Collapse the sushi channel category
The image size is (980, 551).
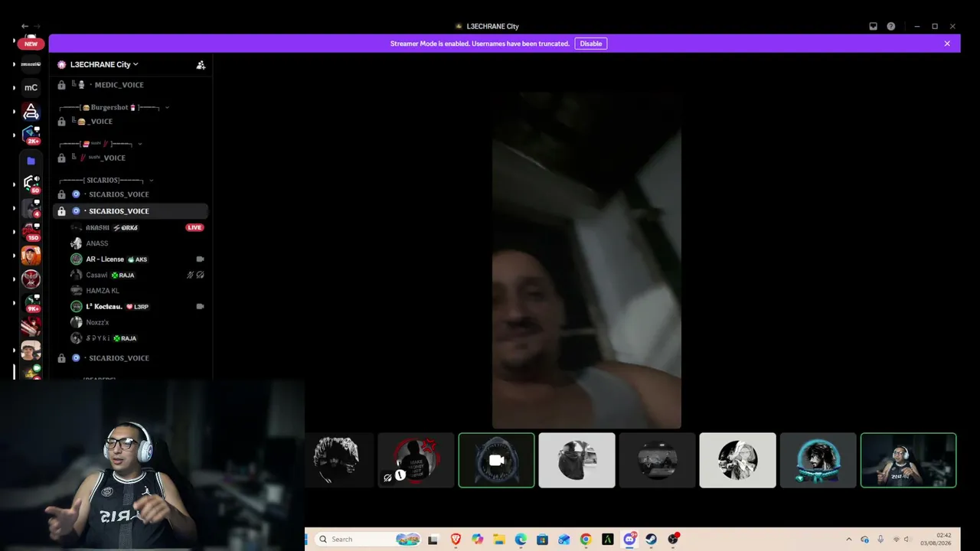click(x=139, y=144)
